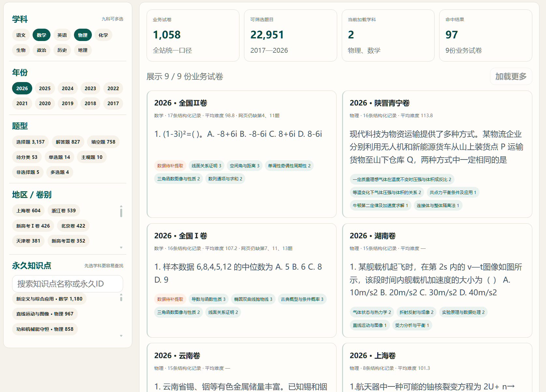
Task: Click the 折射反射与成像 2 tag
Action: [x=416, y=312]
